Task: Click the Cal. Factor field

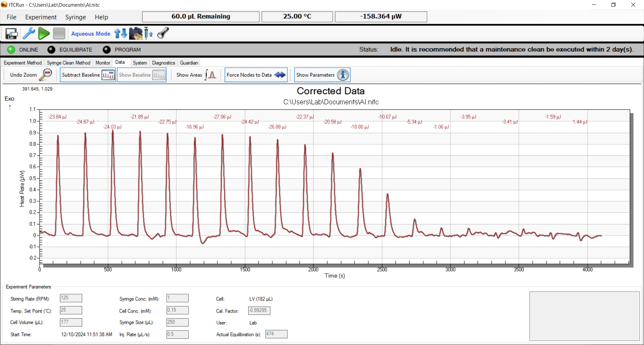Action: pos(259,310)
